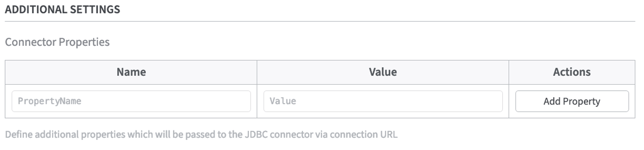Screen dimensions: 644x150
Task: Click the PropertyName input field
Action: click(x=131, y=101)
